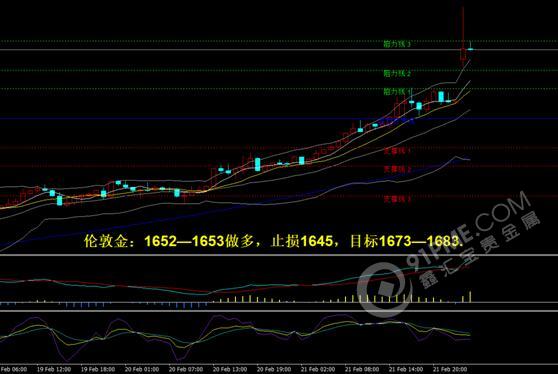Click the 阻力线3 resistance label
This screenshot has height=374, width=558.
[397, 44]
